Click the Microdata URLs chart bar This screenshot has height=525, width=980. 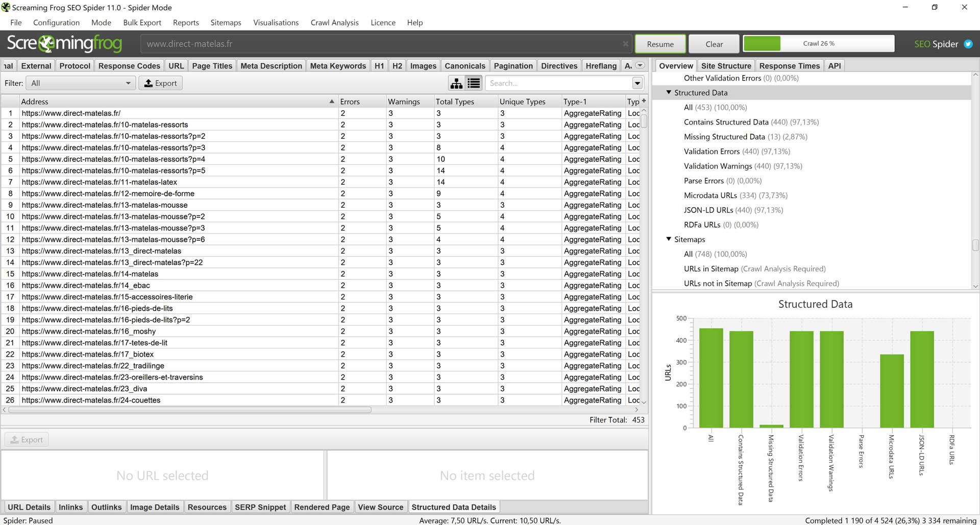pos(891,391)
